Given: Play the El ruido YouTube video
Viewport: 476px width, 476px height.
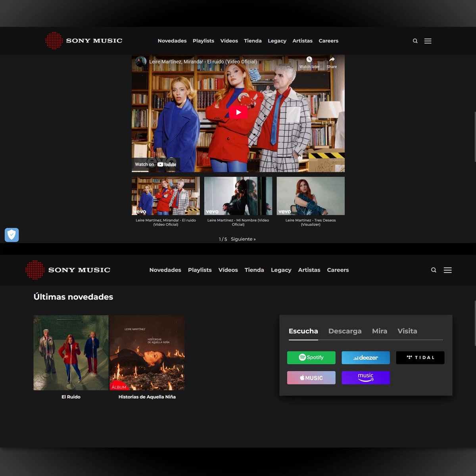Looking at the screenshot, I should pyautogui.click(x=238, y=112).
